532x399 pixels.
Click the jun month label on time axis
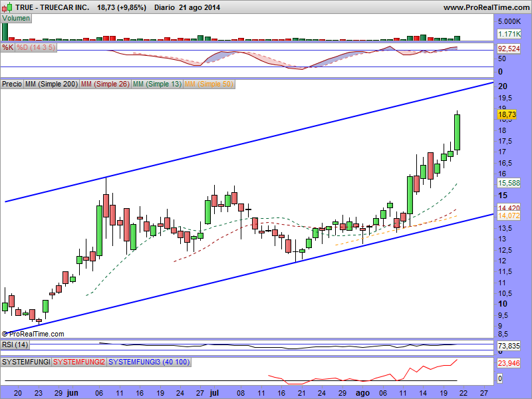click(x=72, y=393)
